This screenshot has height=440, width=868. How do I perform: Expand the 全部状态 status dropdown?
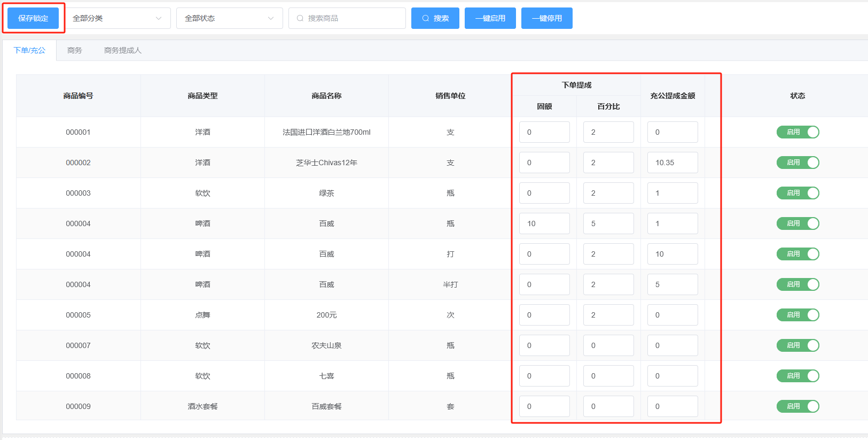coord(229,18)
